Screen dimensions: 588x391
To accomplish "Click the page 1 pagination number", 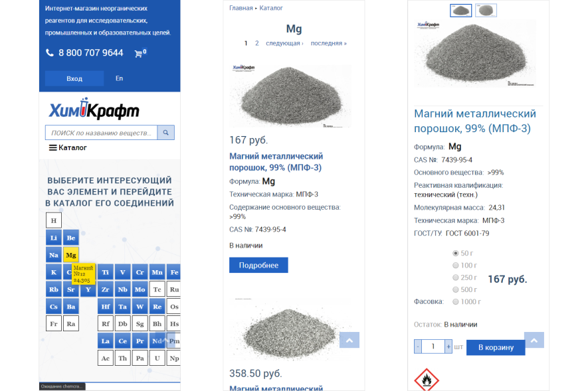I will pos(246,43).
